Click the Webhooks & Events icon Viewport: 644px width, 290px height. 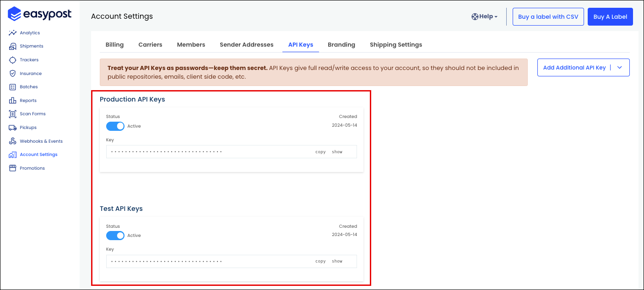click(12, 141)
